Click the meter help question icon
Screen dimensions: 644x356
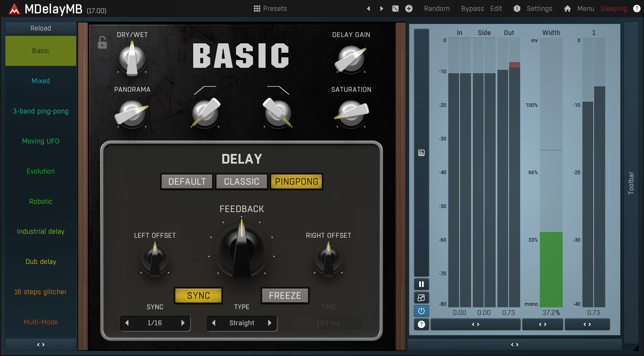pyautogui.click(x=421, y=324)
